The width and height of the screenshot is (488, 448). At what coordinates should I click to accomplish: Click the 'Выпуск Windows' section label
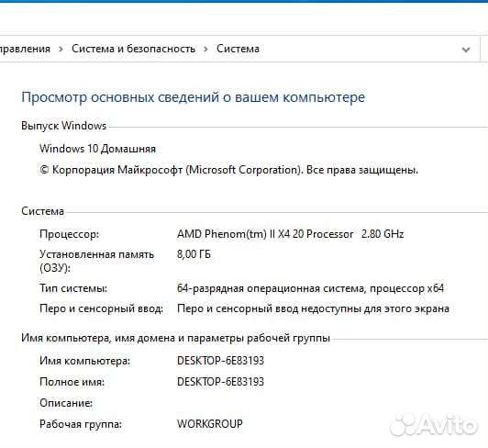(x=64, y=126)
